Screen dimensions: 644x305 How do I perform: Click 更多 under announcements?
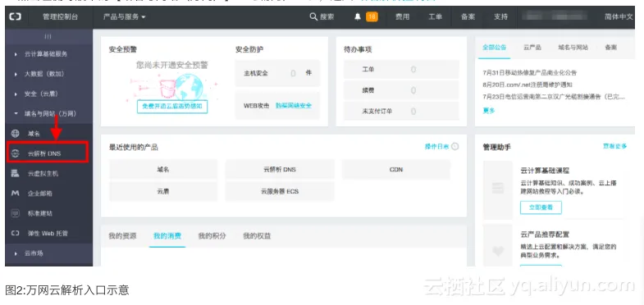pyautogui.click(x=489, y=111)
